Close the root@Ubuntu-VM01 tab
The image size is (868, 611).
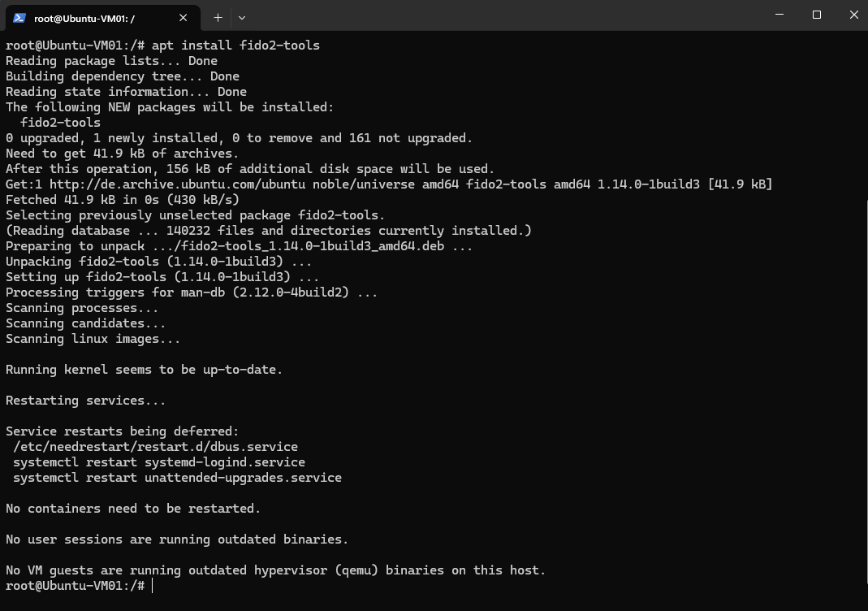184,18
